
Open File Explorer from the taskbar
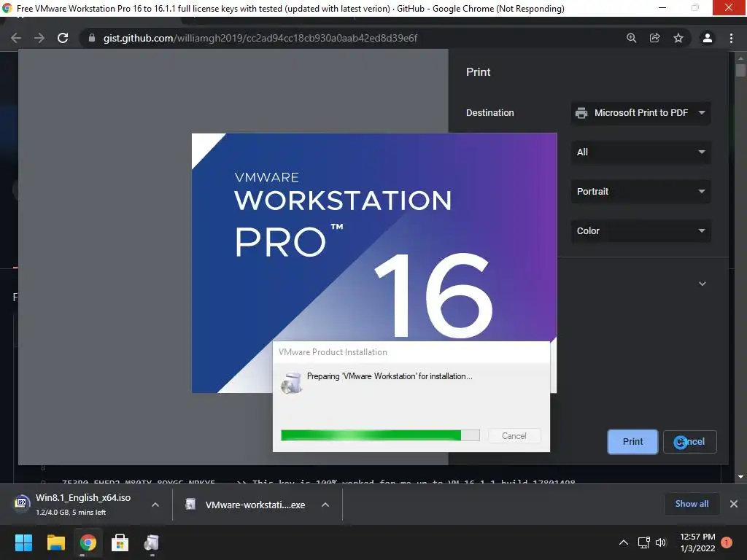point(55,542)
